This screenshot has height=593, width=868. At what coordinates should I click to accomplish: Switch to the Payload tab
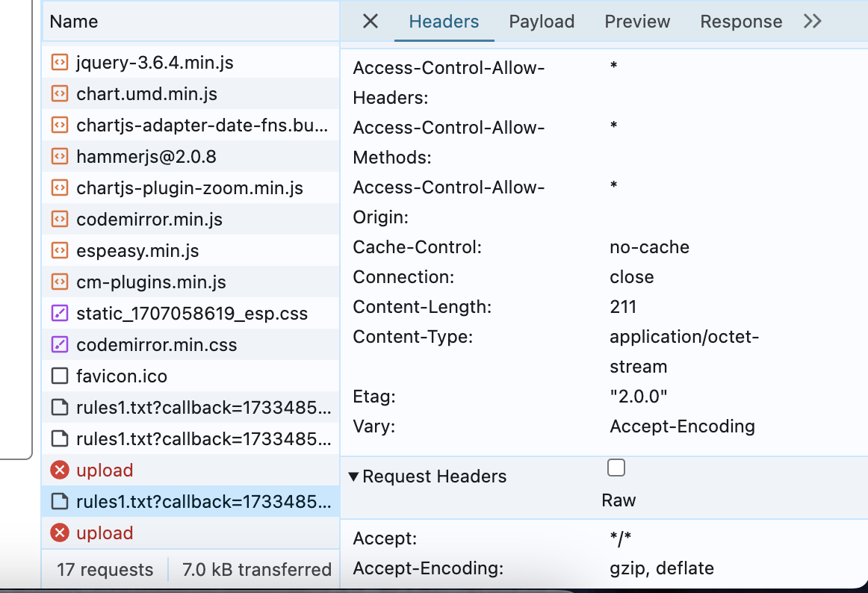click(542, 22)
